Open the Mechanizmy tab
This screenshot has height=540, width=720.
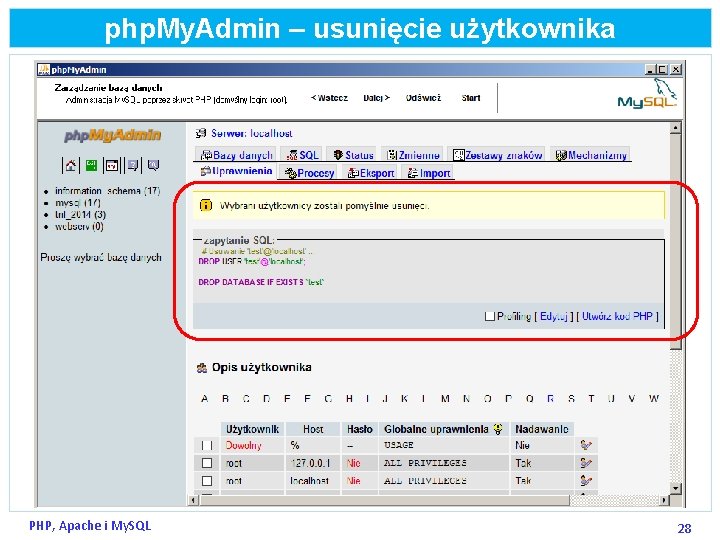coord(591,155)
